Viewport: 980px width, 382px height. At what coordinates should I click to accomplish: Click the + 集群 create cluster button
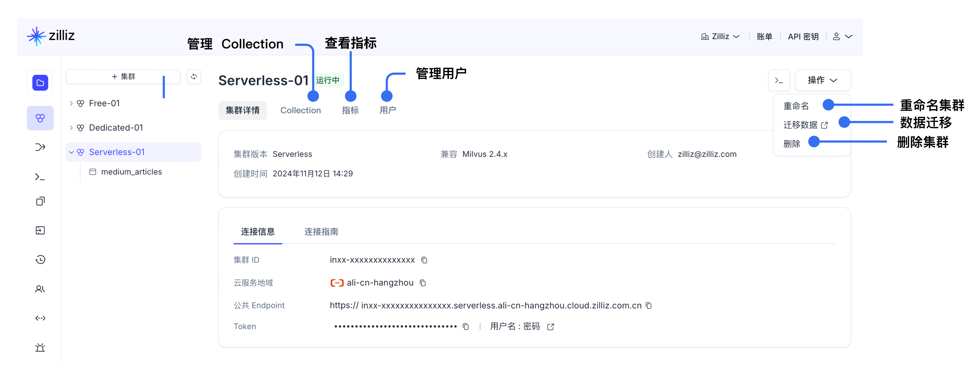click(x=123, y=77)
